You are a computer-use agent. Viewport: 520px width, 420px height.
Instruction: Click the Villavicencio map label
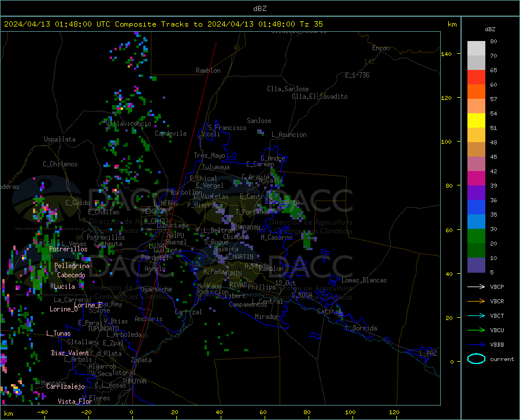click(129, 124)
